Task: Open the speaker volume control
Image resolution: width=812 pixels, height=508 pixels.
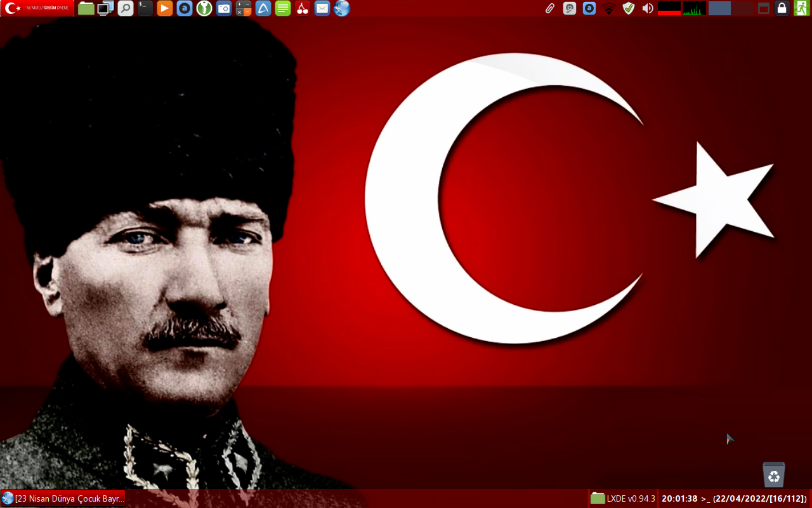Action: click(648, 8)
